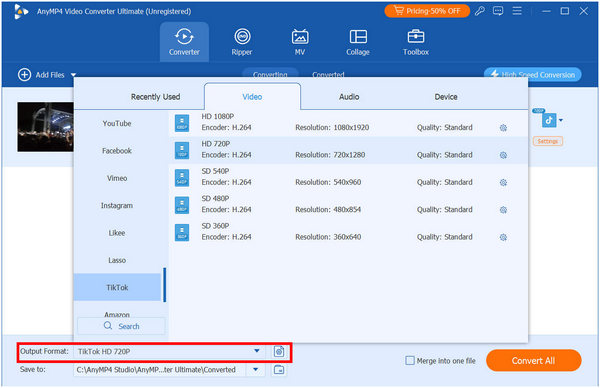Click the register key icon

479,11
